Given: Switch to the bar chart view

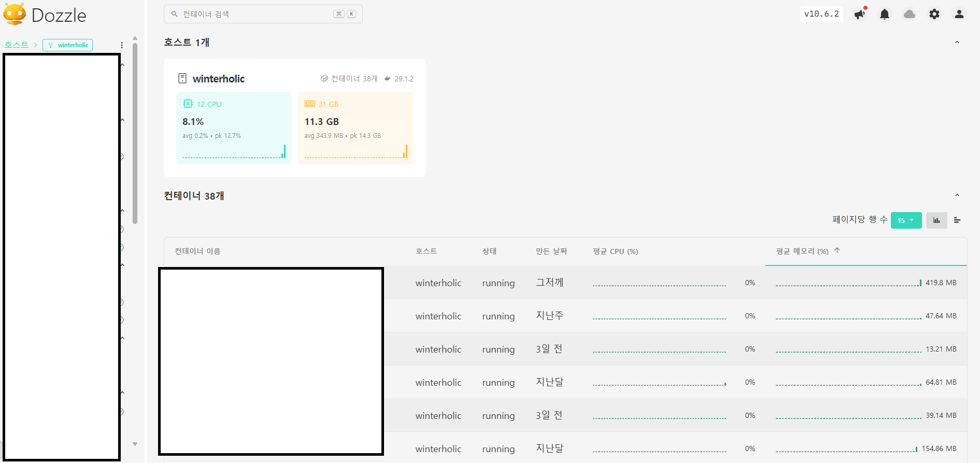Looking at the screenshot, I should (936, 220).
